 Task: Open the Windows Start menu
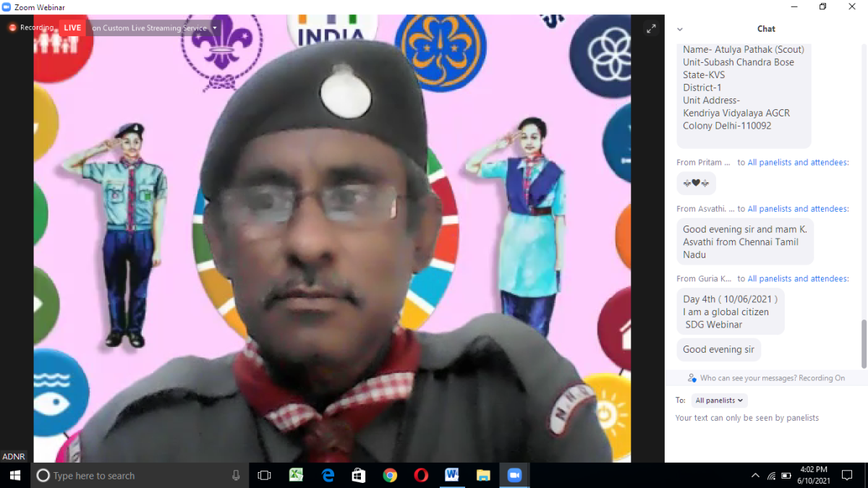tap(14, 475)
